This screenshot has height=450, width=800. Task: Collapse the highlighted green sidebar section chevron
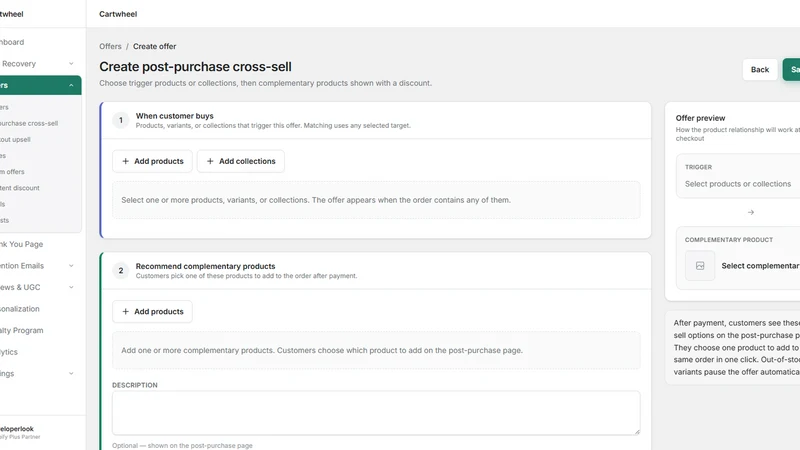coord(71,85)
